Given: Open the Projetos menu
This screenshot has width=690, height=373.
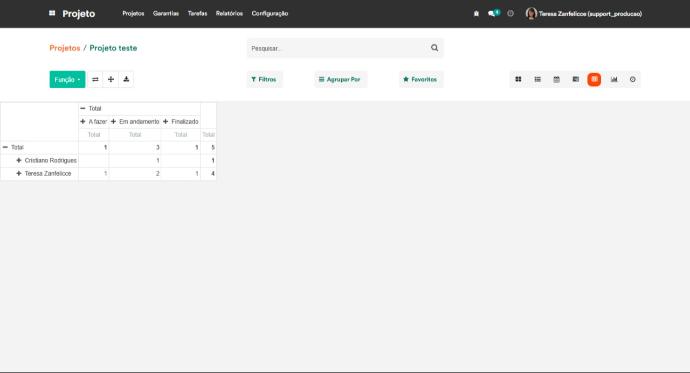Looking at the screenshot, I should click(133, 14).
